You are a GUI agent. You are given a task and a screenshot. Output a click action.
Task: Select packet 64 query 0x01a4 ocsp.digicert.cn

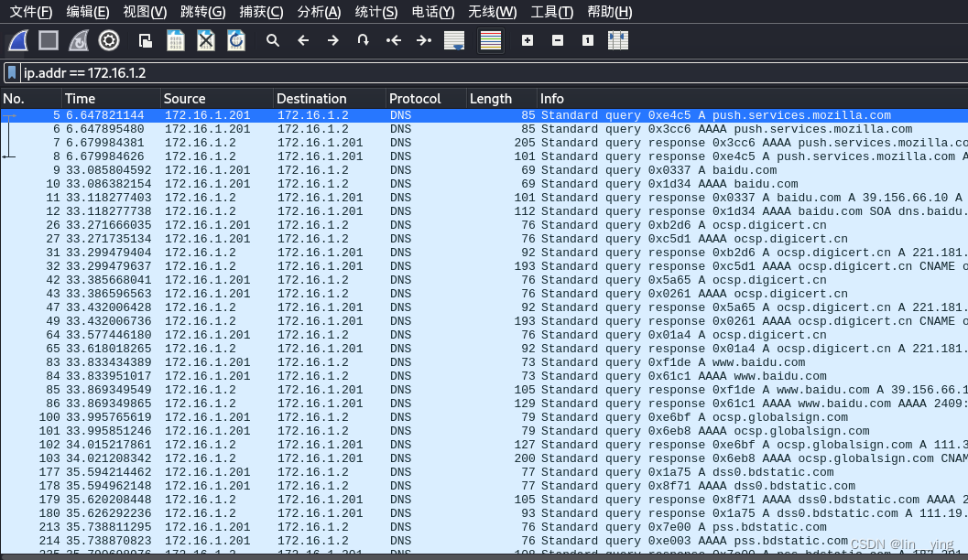pyautogui.click(x=484, y=335)
